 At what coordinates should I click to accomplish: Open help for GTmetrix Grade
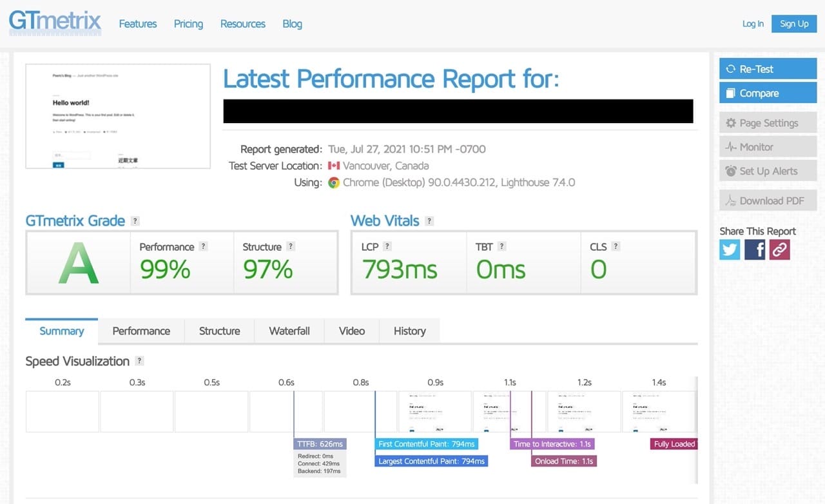click(x=135, y=221)
